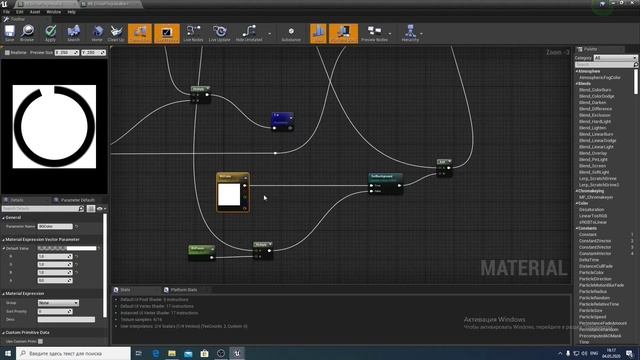
Task: Click the Hierarchy toolbar icon
Action: click(x=410, y=33)
